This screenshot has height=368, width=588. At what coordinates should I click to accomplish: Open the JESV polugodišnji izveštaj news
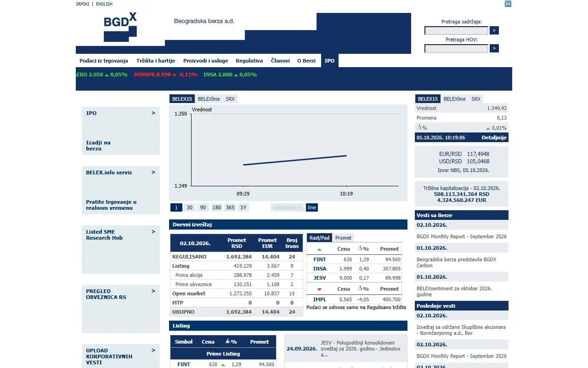click(361, 349)
